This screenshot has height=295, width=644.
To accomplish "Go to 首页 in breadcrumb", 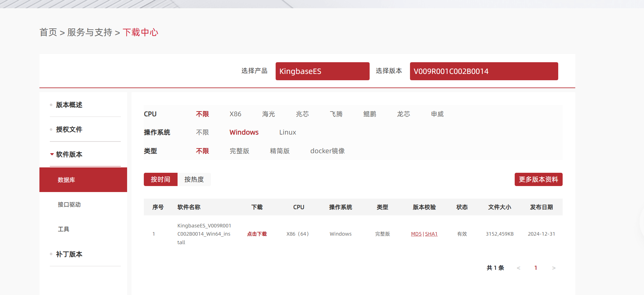I will [x=48, y=32].
